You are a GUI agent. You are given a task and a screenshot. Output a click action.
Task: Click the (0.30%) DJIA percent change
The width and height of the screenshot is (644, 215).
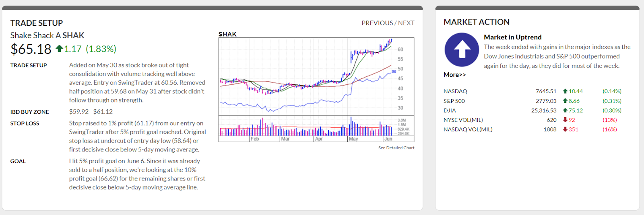coord(612,110)
